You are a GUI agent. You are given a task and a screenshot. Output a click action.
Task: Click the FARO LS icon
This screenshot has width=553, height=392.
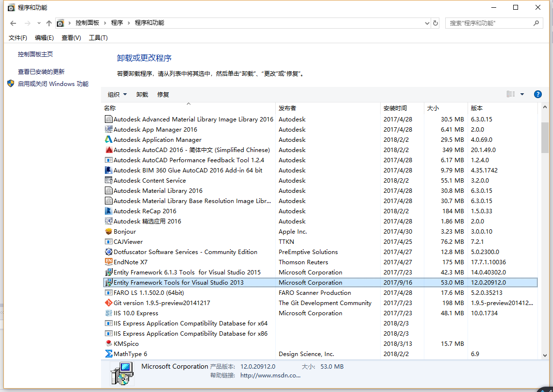coord(109,292)
